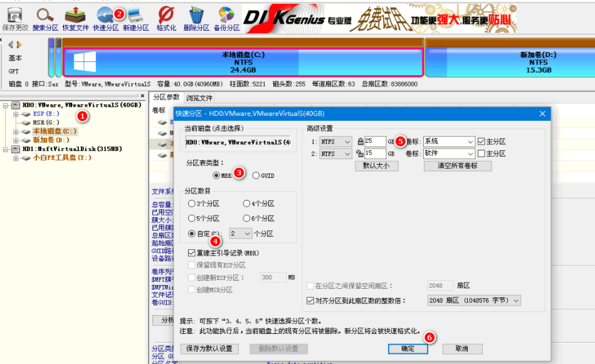595x364 pixels.
Task: Expand the 本地磁盘 (C:) tree node
Action: 16,132
